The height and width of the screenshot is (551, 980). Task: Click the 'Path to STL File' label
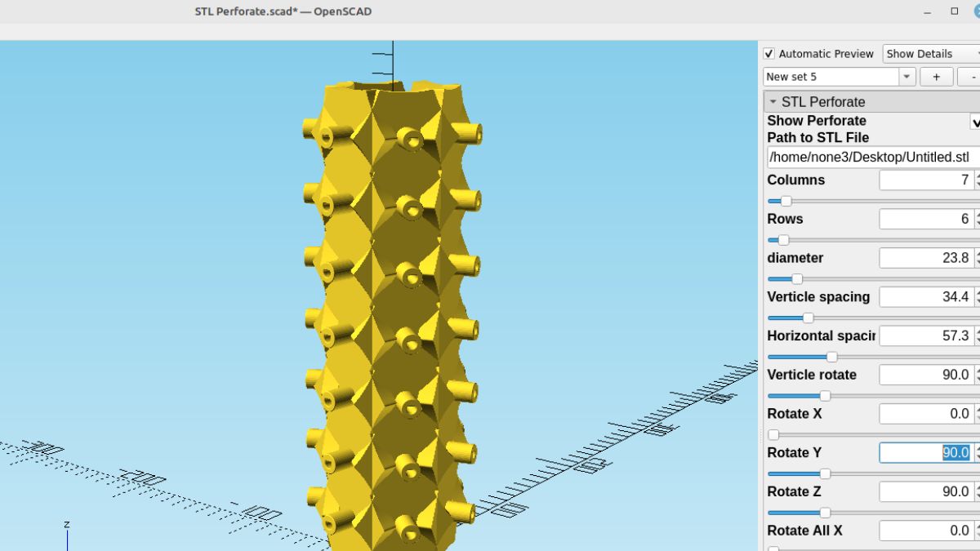818,138
